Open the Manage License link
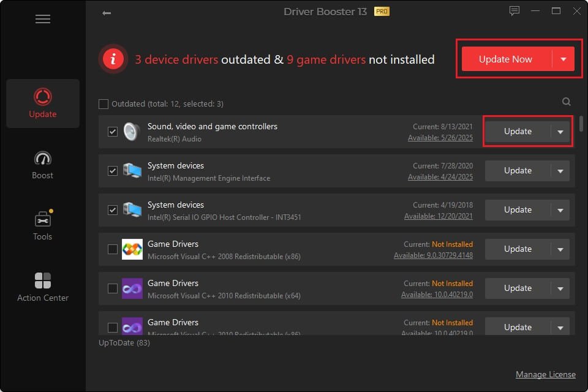 pyautogui.click(x=546, y=374)
